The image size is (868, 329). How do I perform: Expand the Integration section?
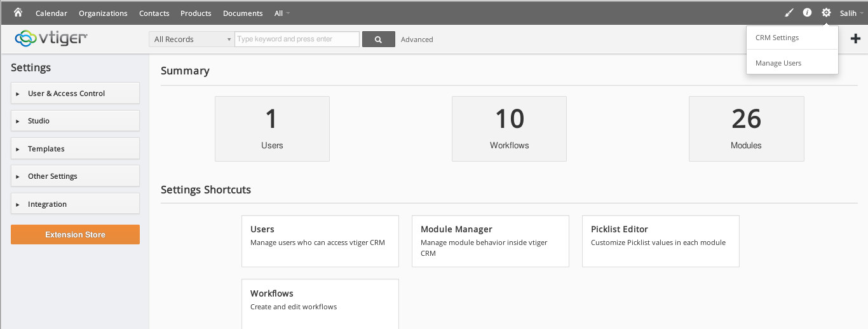[75, 204]
